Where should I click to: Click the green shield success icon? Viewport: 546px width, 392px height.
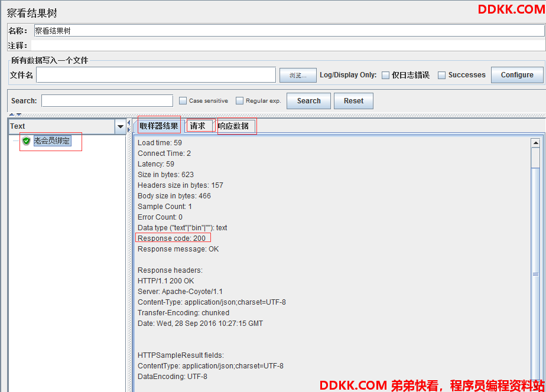[26, 141]
